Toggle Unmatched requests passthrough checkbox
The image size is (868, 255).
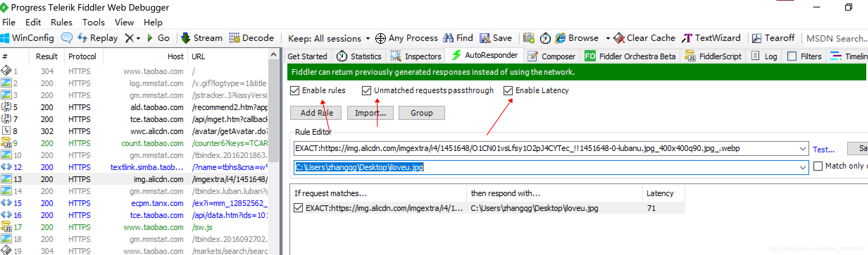[367, 91]
